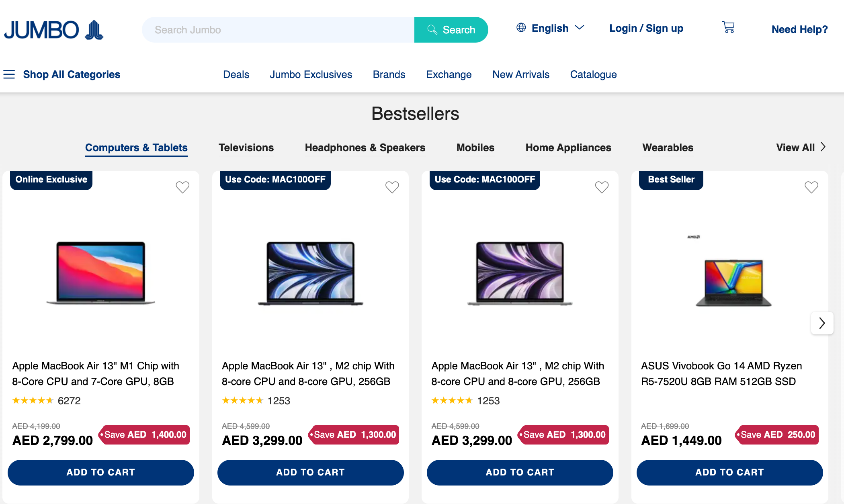Click the Jumbo logo
Screen dimensions: 844x504
53,30
